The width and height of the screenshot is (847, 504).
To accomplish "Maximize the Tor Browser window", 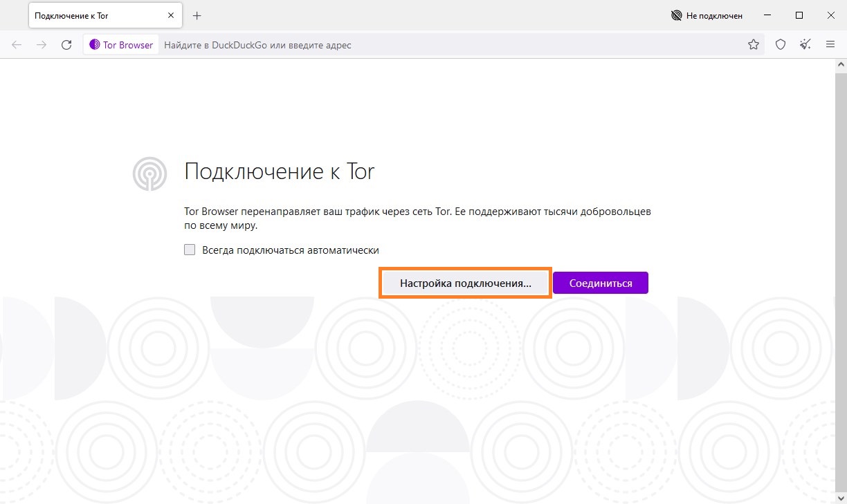I will 799,15.
